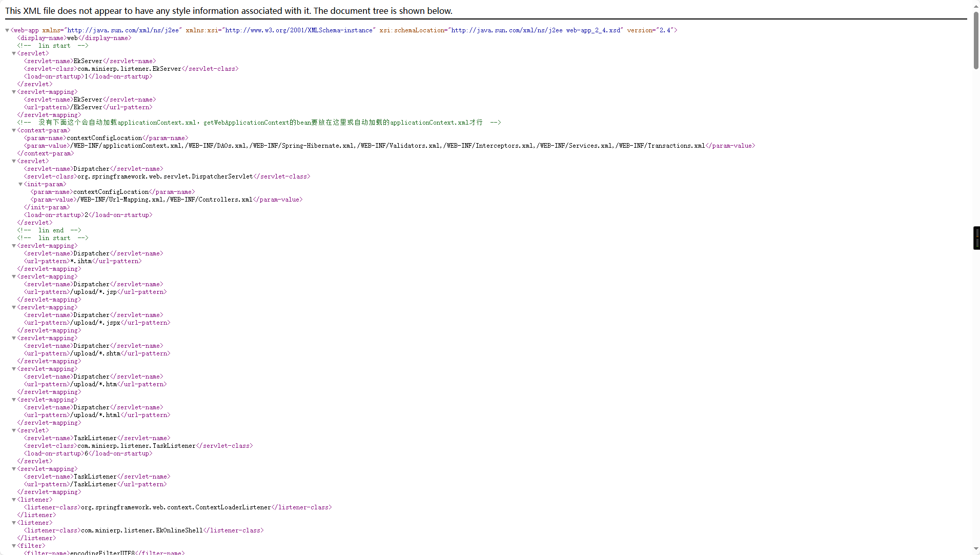
Task: Collapse the root web-app element
Action: click(x=7, y=30)
